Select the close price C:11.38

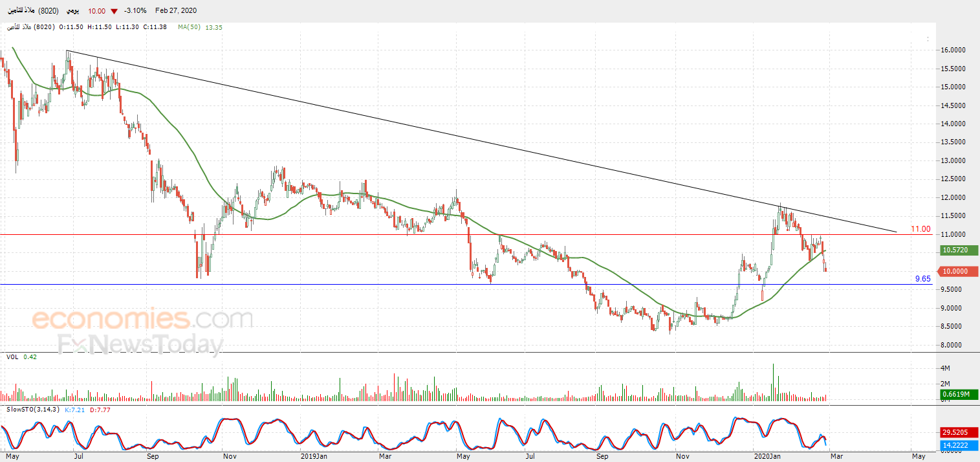(x=155, y=27)
